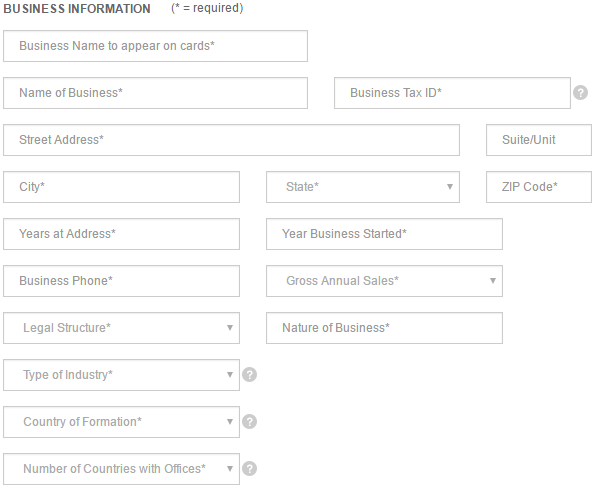
Task: Open the Legal Structure dropdown
Action: (121, 328)
